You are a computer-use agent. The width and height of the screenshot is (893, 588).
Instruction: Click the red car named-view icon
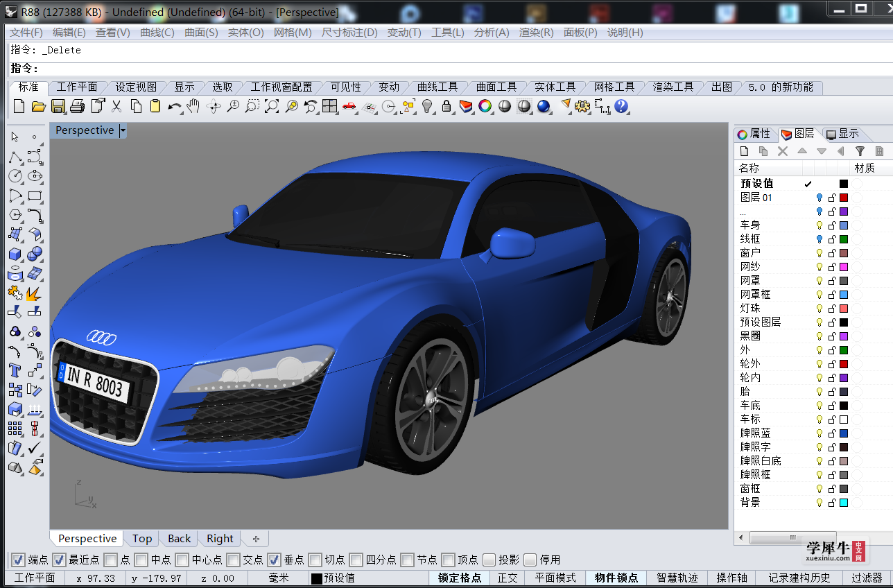pos(349,106)
